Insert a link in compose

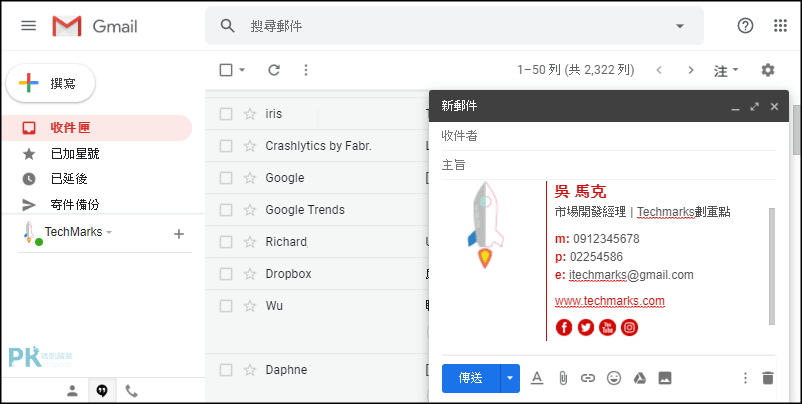pyautogui.click(x=588, y=378)
